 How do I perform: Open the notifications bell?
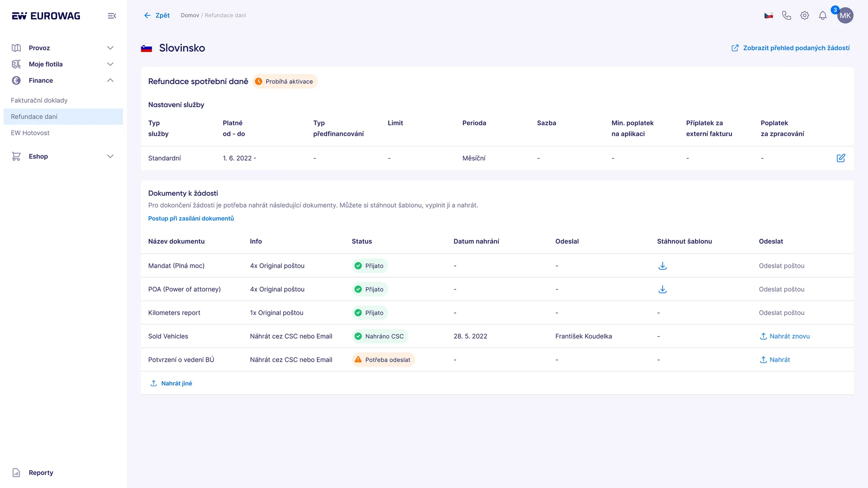(823, 16)
